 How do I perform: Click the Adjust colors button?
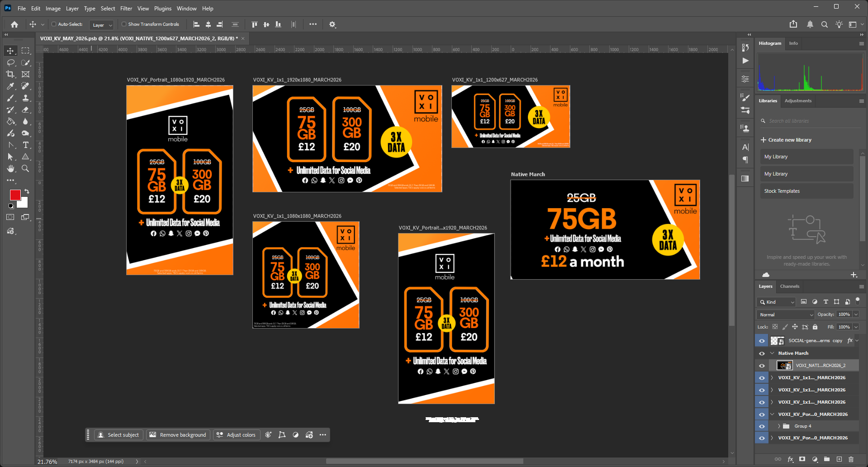coord(236,435)
